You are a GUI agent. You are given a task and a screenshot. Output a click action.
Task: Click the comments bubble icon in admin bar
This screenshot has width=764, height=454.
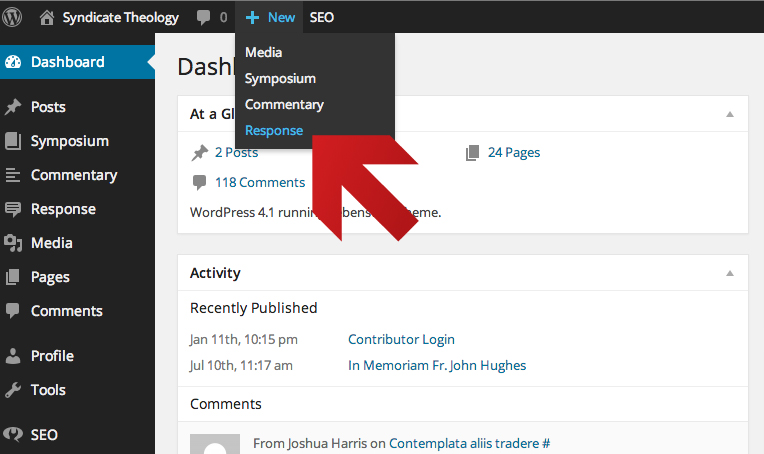pos(203,18)
